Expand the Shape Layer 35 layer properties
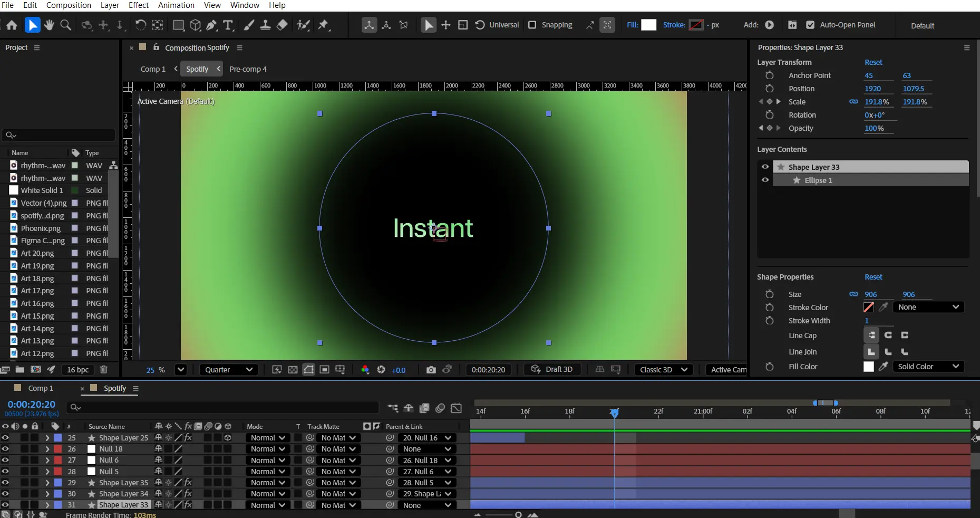 pyautogui.click(x=47, y=483)
